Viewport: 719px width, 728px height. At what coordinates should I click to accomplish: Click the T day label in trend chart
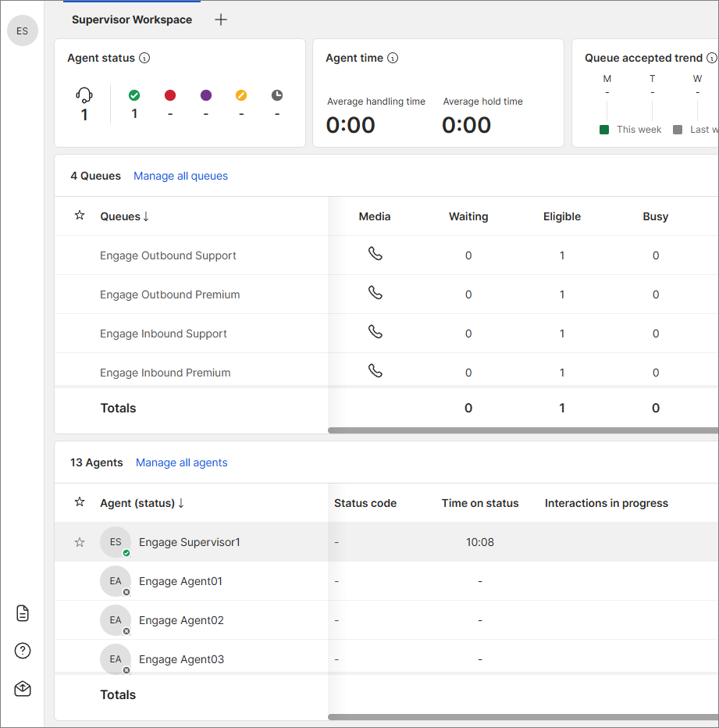click(x=652, y=78)
